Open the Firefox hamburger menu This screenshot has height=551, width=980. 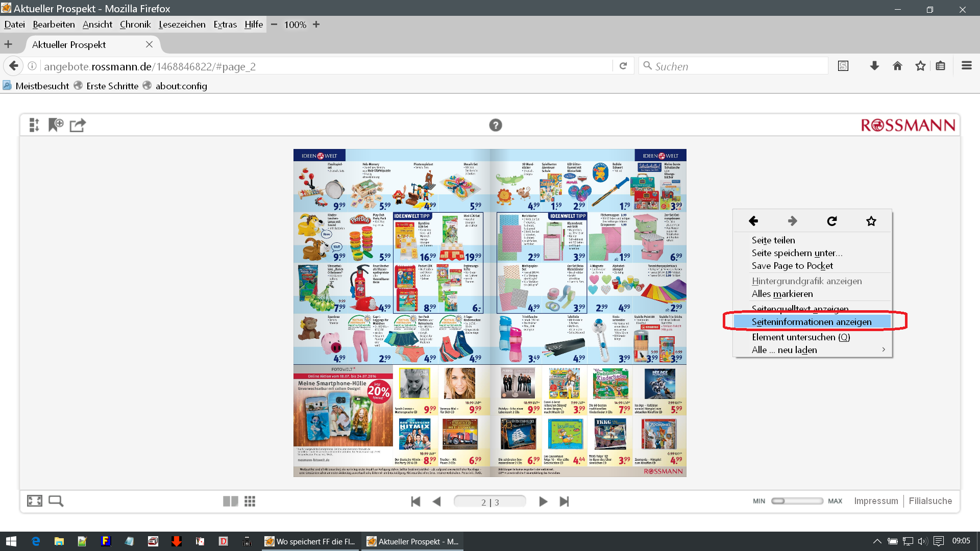point(966,66)
